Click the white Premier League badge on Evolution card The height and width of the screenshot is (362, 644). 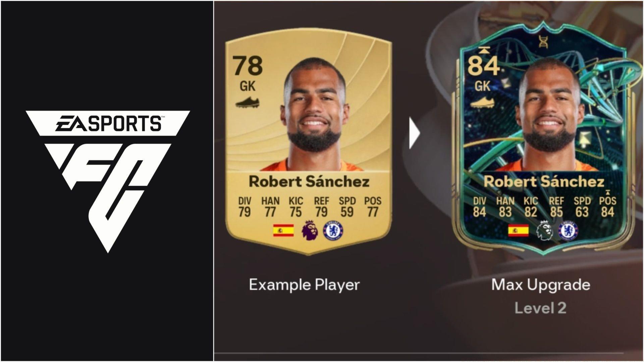click(544, 230)
